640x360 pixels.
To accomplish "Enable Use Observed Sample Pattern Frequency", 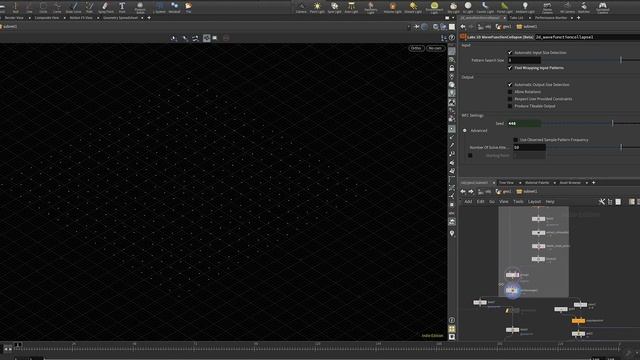I will coord(516,140).
